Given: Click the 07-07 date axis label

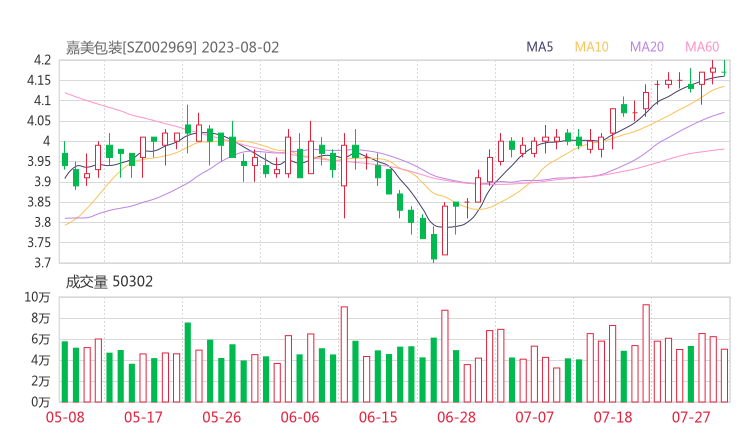Looking at the screenshot, I should click(x=534, y=417).
